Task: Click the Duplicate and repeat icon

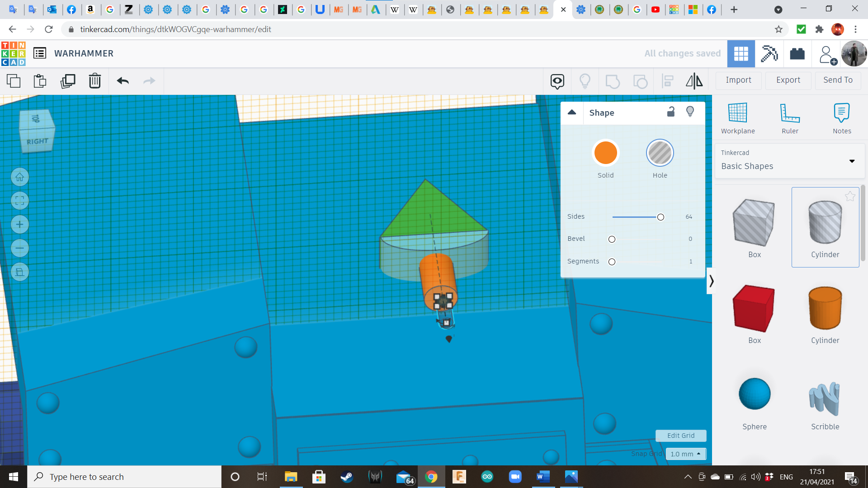Action: click(x=68, y=81)
